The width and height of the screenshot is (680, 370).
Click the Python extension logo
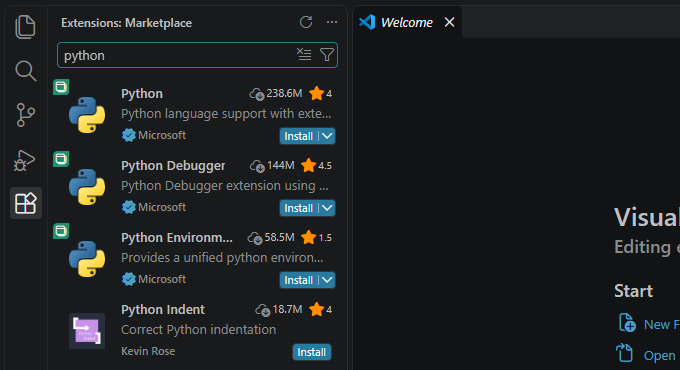click(x=87, y=115)
